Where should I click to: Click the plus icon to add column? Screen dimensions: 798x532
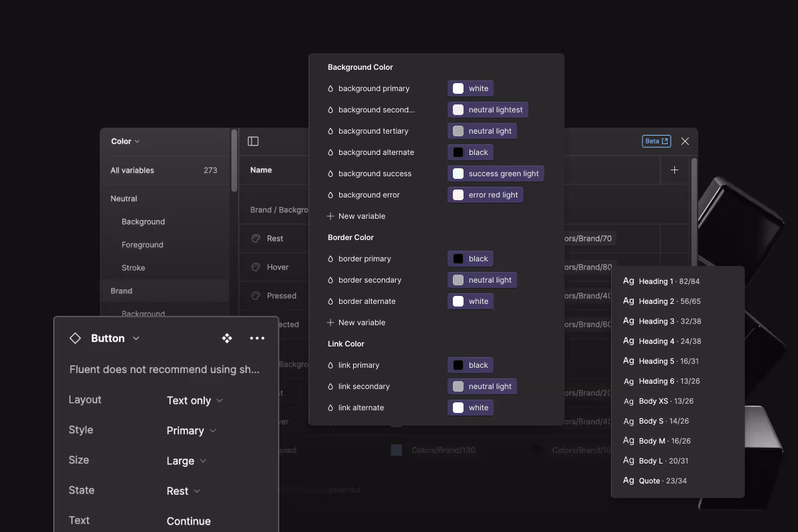(674, 170)
